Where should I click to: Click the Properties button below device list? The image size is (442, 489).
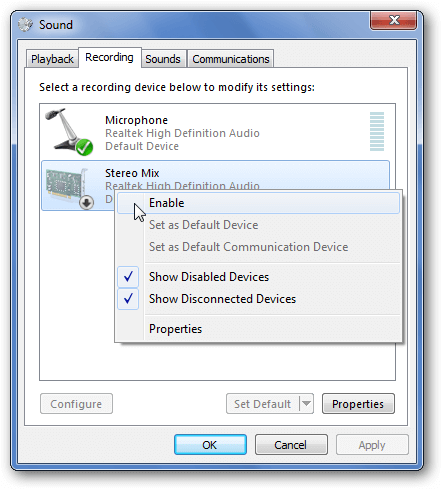pyautogui.click(x=358, y=404)
